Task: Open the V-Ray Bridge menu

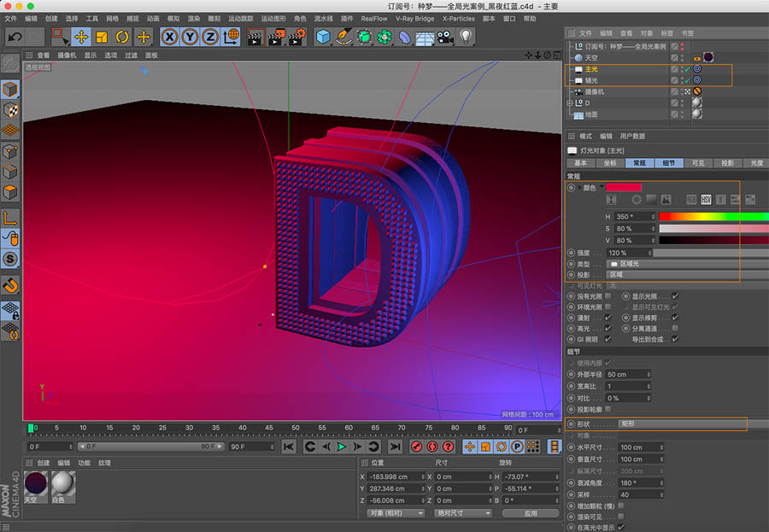Action: [x=416, y=18]
